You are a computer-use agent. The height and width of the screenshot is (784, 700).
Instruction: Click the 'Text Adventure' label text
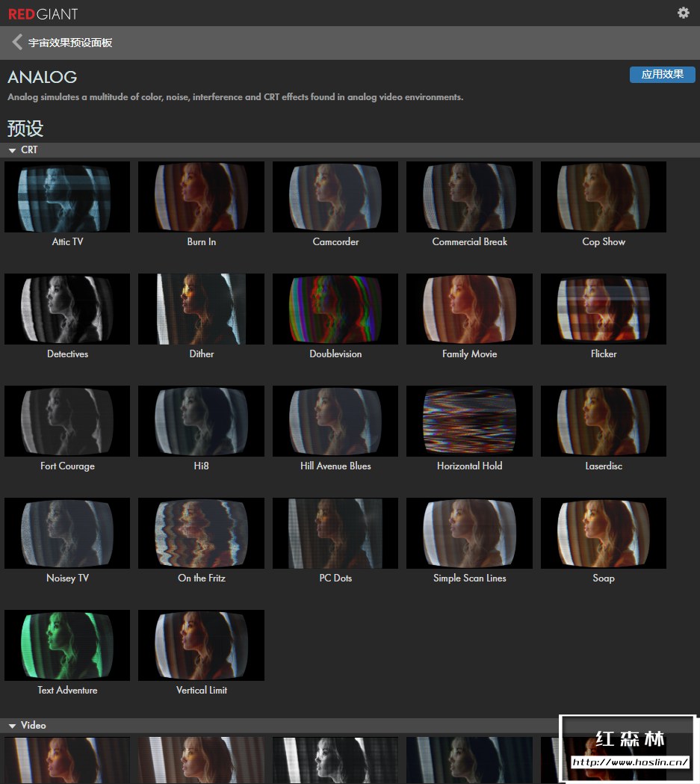tap(67, 690)
